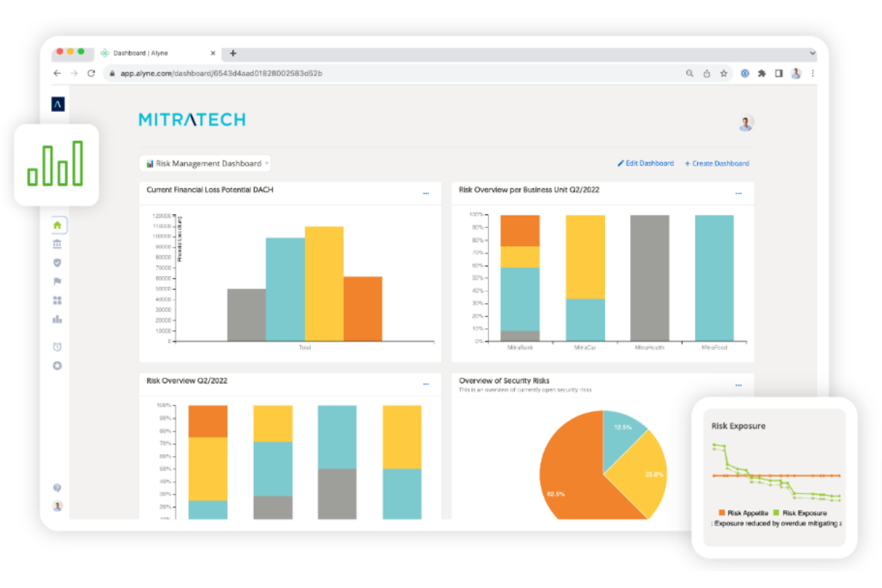Select the Flag icon in the sidebar
882x588 pixels.
click(x=57, y=282)
